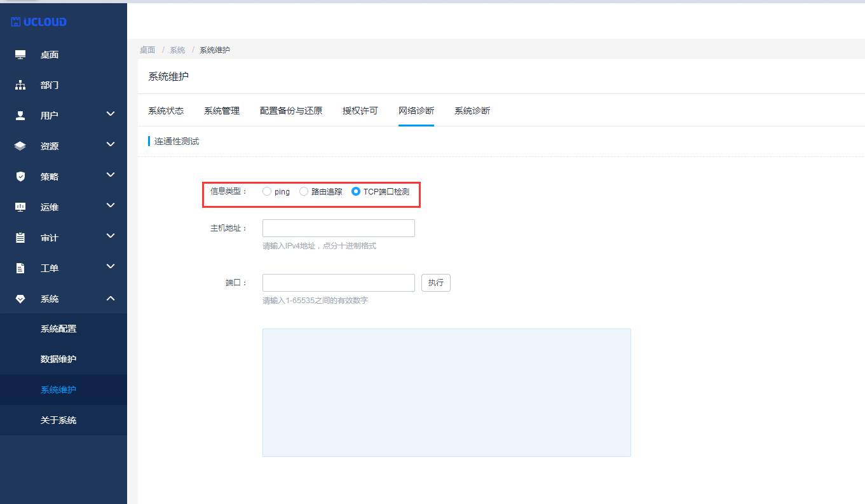Screen dimensions: 865x504
Task: Open 系统配置 in the sidebar
Action: click(x=58, y=329)
